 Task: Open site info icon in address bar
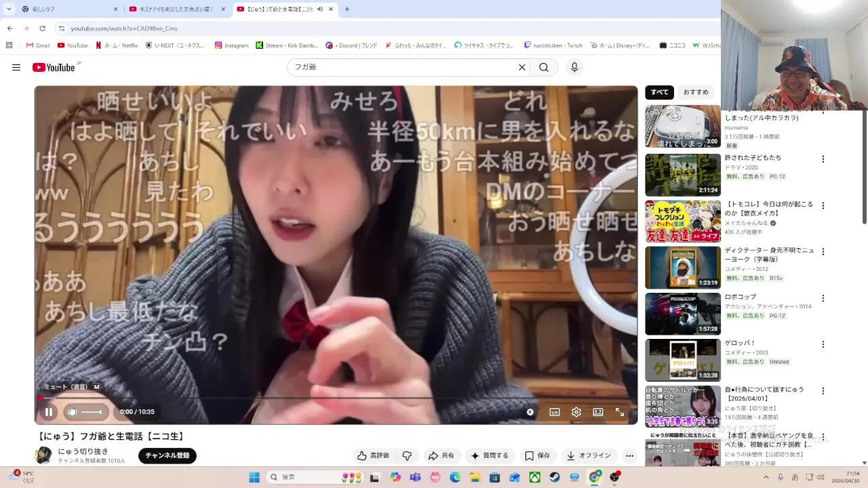coord(62,28)
